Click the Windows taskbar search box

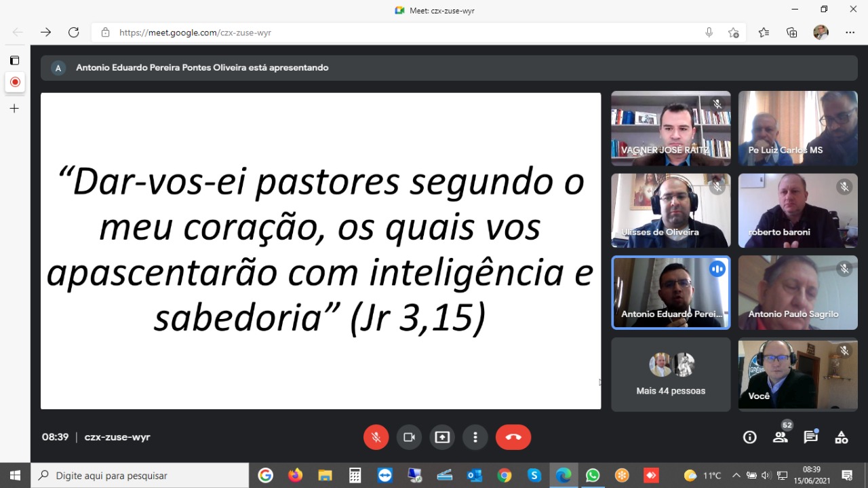click(142, 475)
